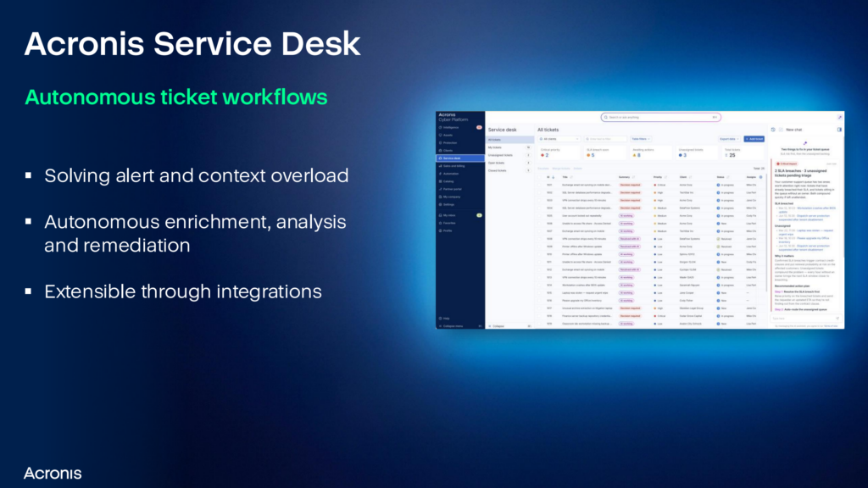The height and width of the screenshot is (488, 868).
Task: Open chat history icon beside New chat
Action: [773, 130]
